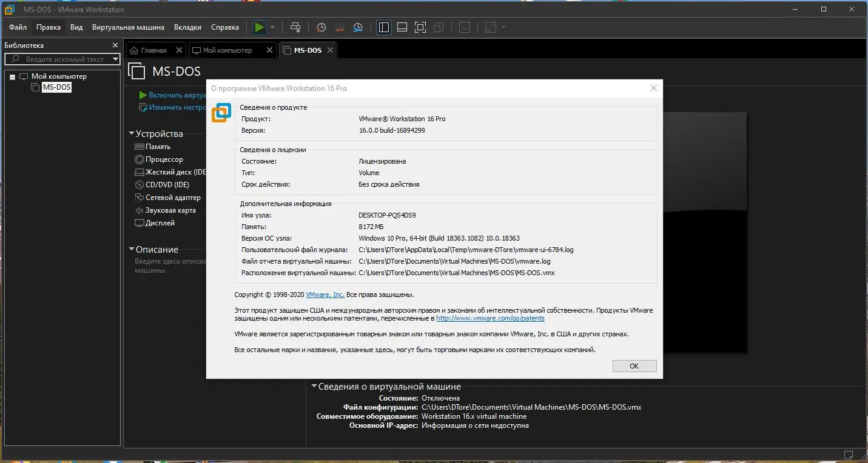Click the Звуковая карта device icon

tap(140, 210)
